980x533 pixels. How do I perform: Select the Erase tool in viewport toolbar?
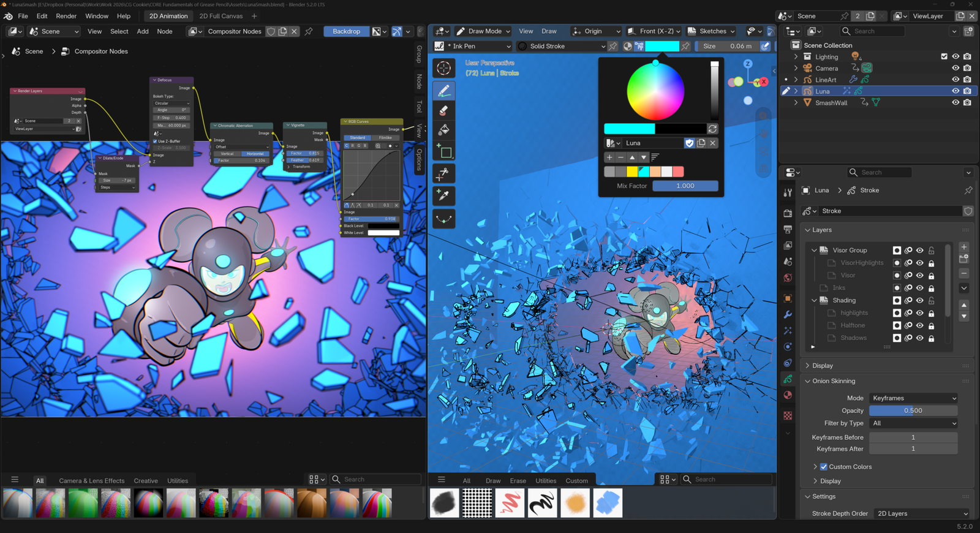[444, 111]
